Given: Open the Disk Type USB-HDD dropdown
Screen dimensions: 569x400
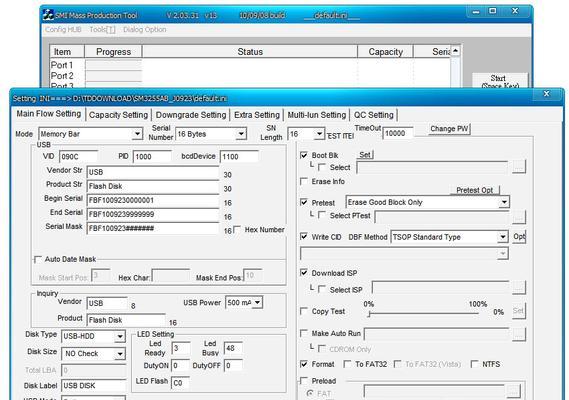Looking at the screenshot, I should 120,336.
